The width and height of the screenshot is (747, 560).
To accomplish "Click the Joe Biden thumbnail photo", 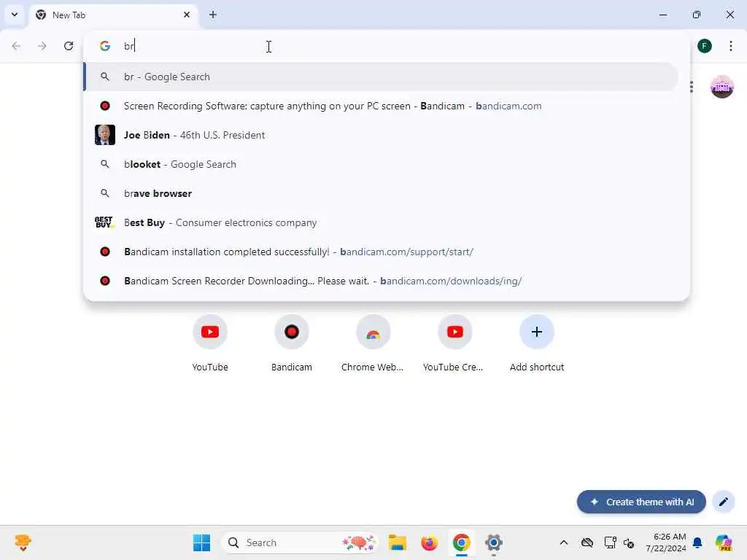I will [x=105, y=135].
